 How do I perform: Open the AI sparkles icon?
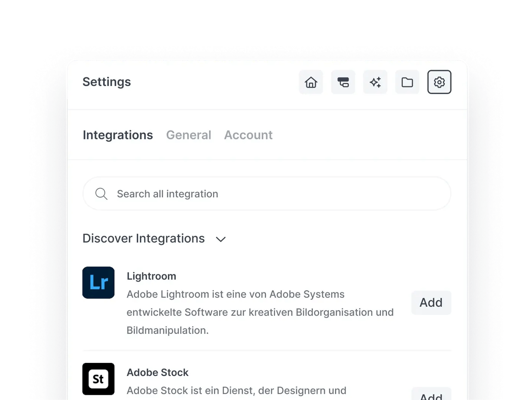click(x=375, y=82)
